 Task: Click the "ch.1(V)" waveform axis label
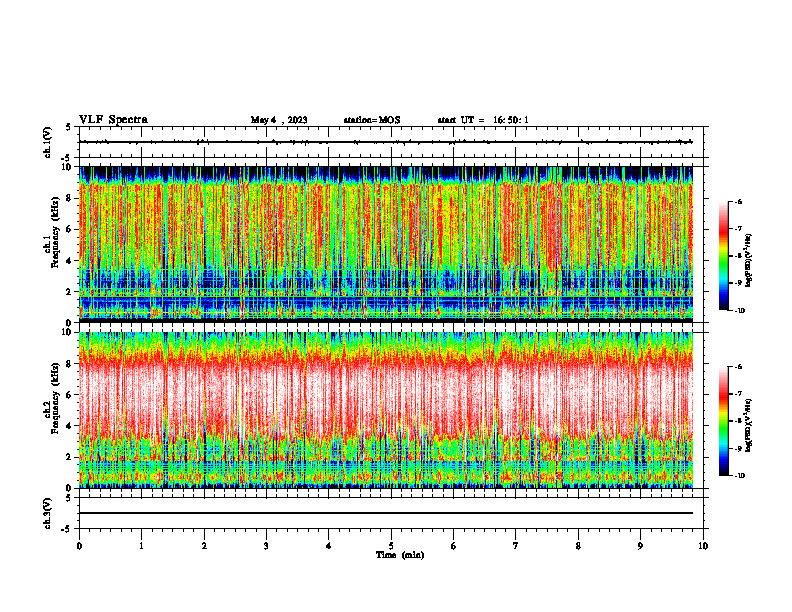coord(48,142)
